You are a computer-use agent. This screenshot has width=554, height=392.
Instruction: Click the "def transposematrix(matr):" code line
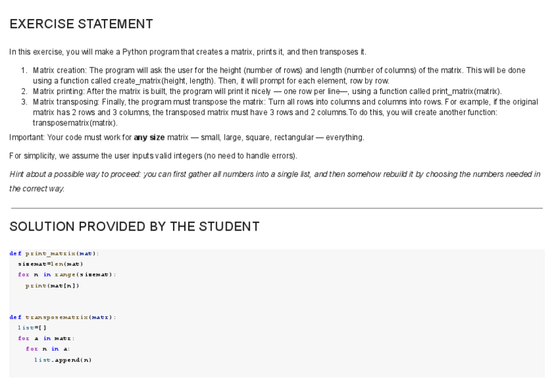(x=63, y=317)
